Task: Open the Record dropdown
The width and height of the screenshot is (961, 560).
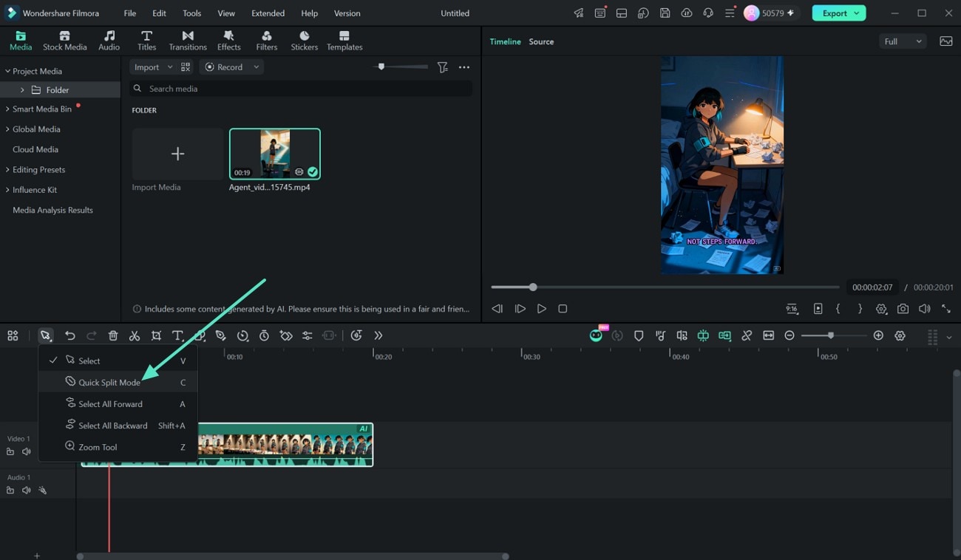Action: pos(231,67)
